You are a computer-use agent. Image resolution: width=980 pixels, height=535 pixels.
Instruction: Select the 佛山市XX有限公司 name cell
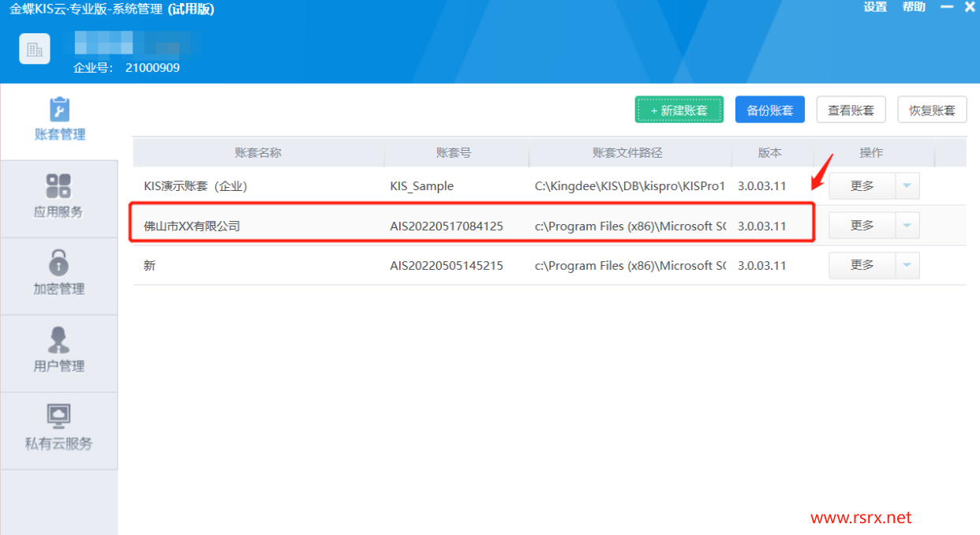pos(192,226)
